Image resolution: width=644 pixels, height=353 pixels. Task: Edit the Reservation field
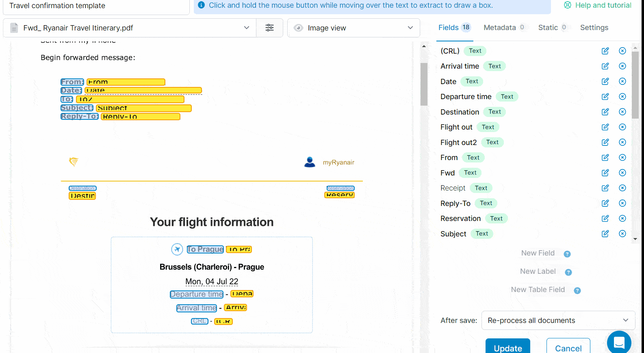605,219
